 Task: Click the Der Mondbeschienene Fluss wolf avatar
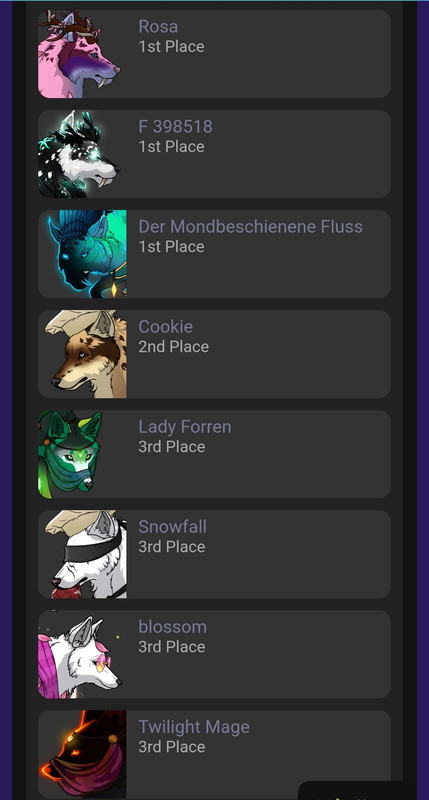point(82,254)
